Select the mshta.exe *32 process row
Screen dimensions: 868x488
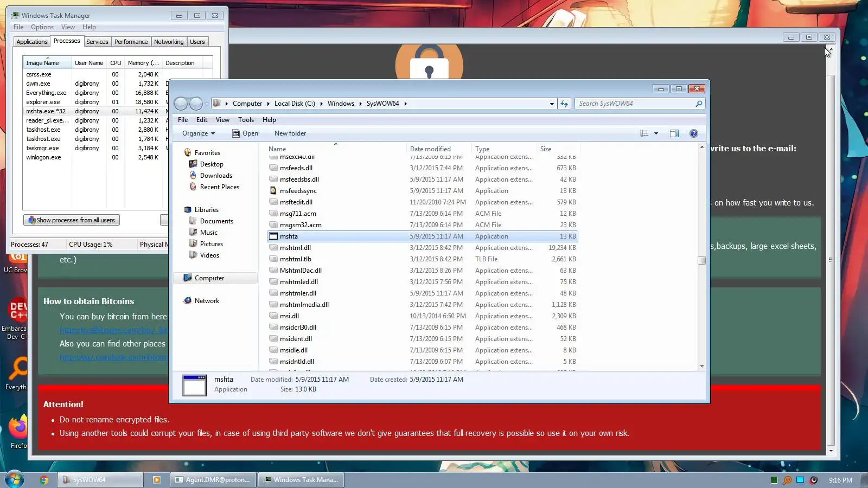pos(95,111)
